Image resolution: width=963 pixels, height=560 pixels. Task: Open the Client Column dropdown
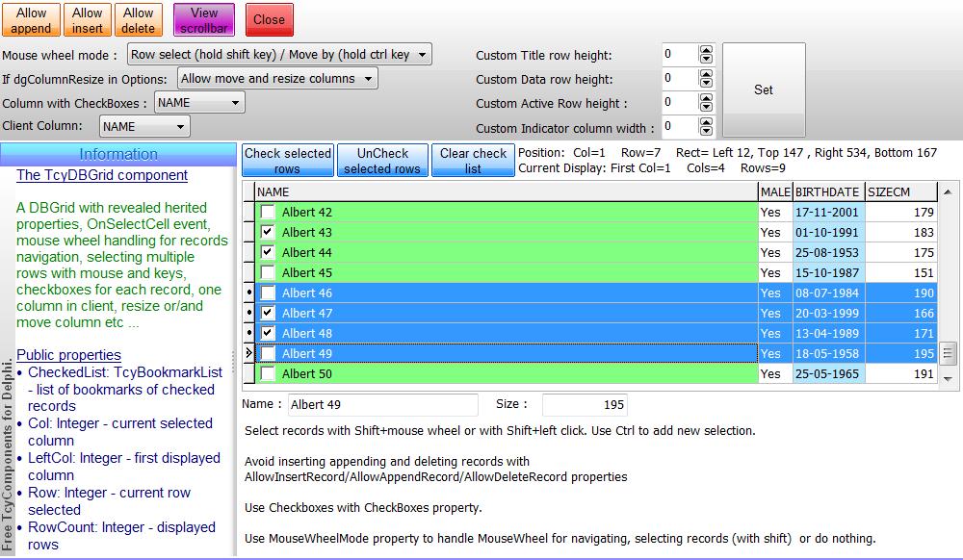coord(144,126)
